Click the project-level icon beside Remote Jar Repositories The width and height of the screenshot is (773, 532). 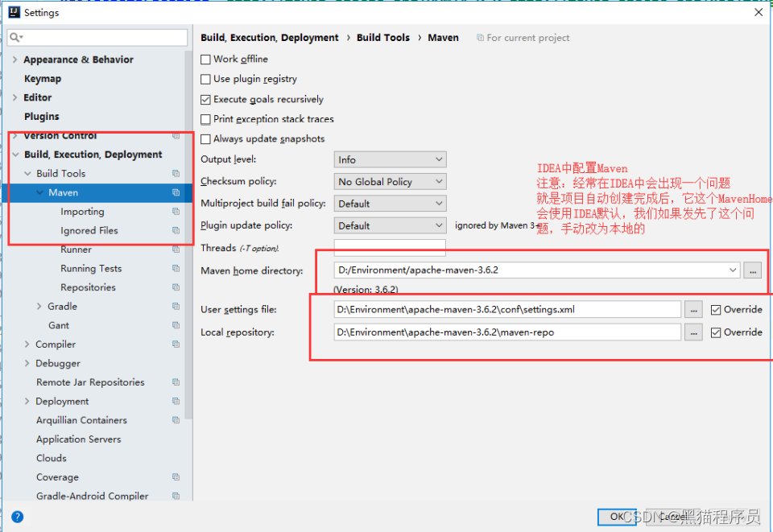click(176, 382)
